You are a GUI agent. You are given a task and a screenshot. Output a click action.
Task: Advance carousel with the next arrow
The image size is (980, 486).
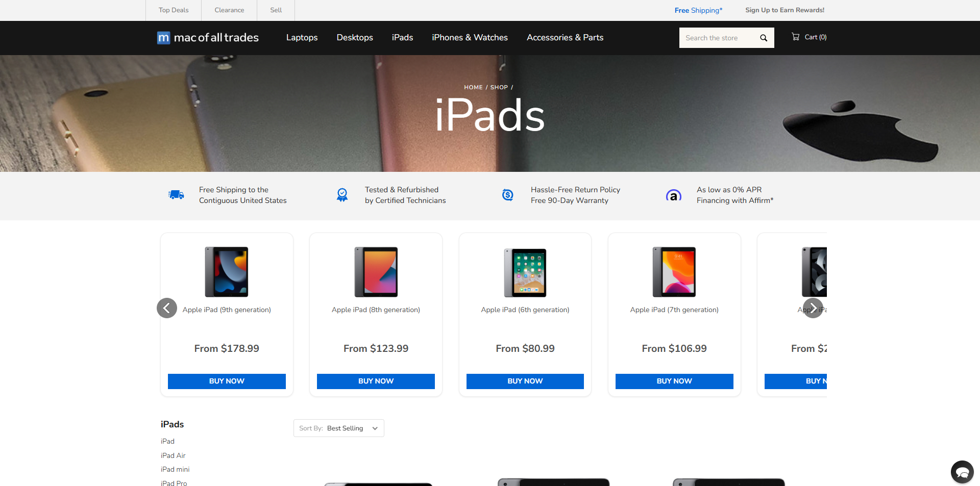tap(813, 308)
